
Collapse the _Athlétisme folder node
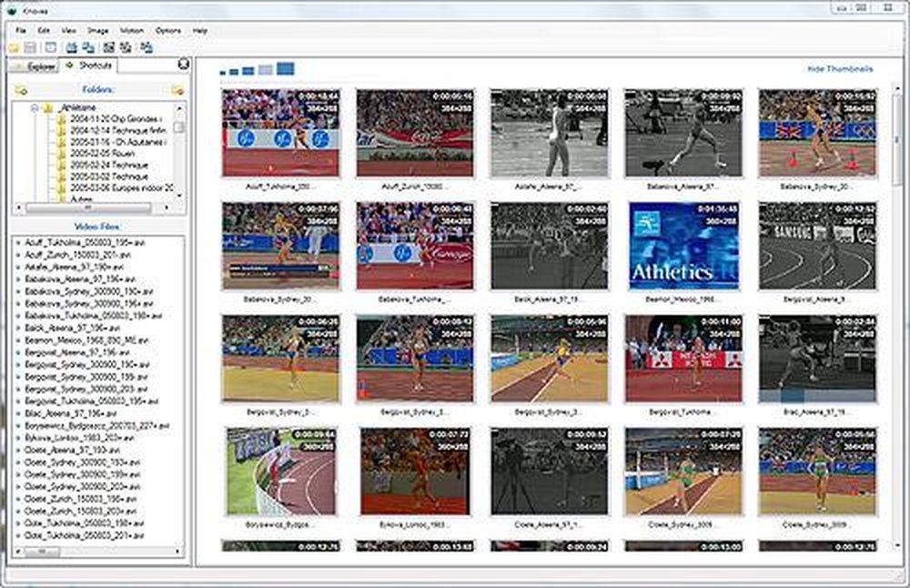click(35, 107)
